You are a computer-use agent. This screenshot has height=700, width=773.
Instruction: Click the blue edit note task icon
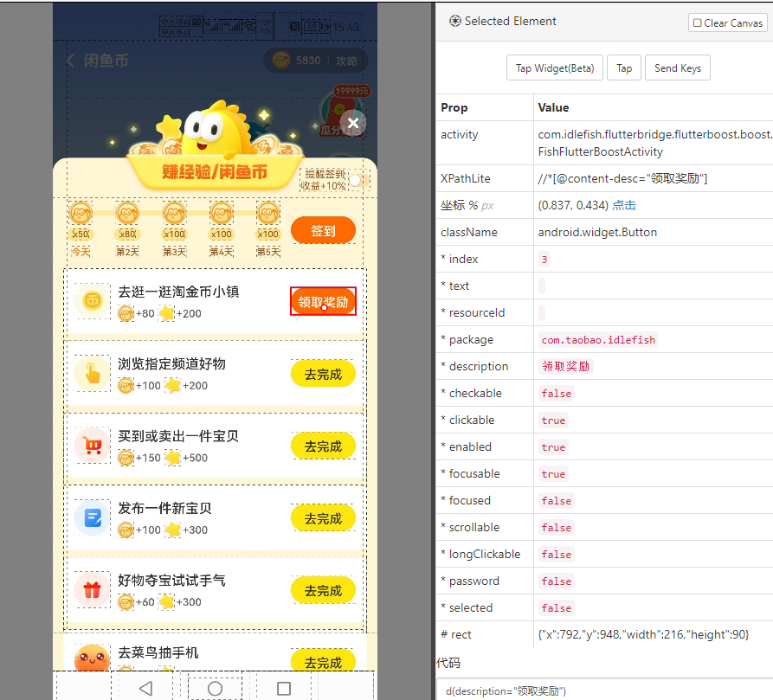tap(92, 517)
